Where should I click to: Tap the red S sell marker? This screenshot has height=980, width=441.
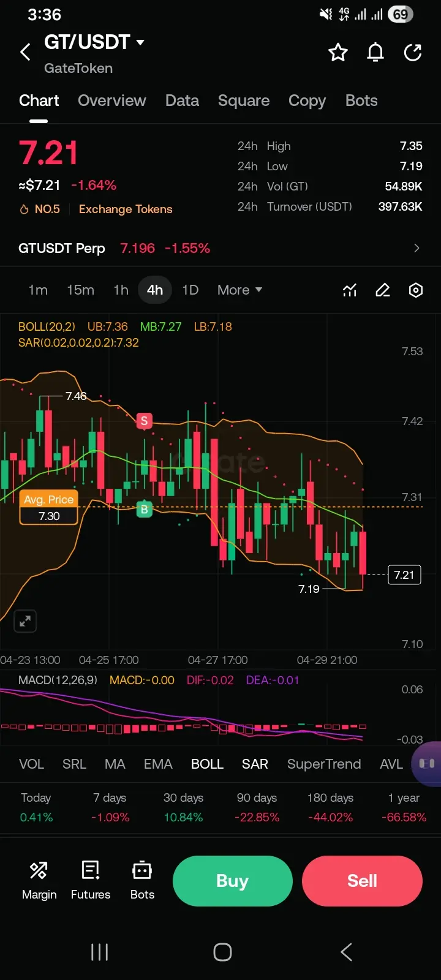(144, 421)
